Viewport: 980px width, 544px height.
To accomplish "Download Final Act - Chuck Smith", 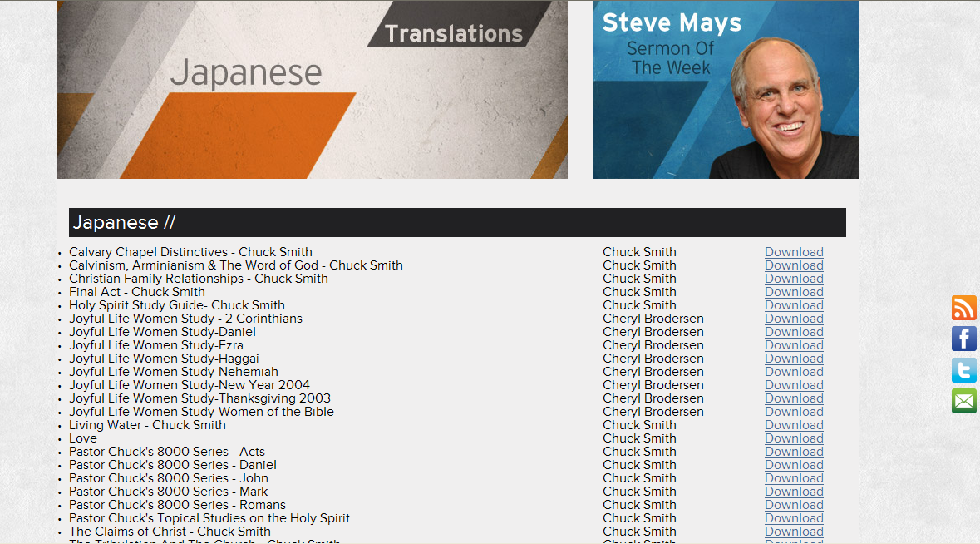I will pos(794,292).
